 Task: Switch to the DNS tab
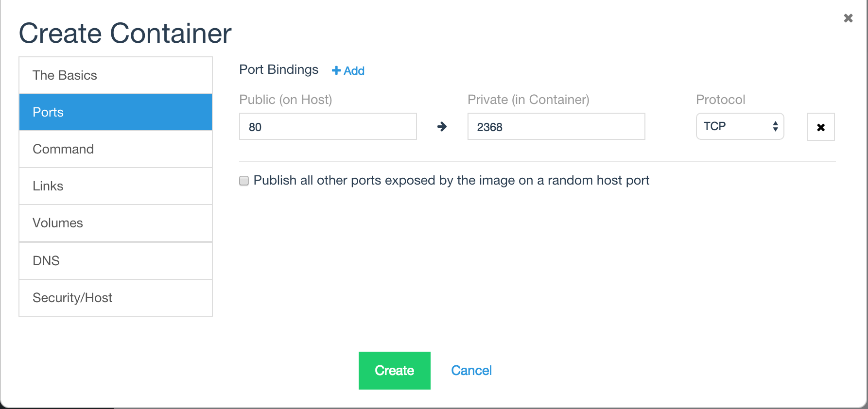(x=116, y=261)
